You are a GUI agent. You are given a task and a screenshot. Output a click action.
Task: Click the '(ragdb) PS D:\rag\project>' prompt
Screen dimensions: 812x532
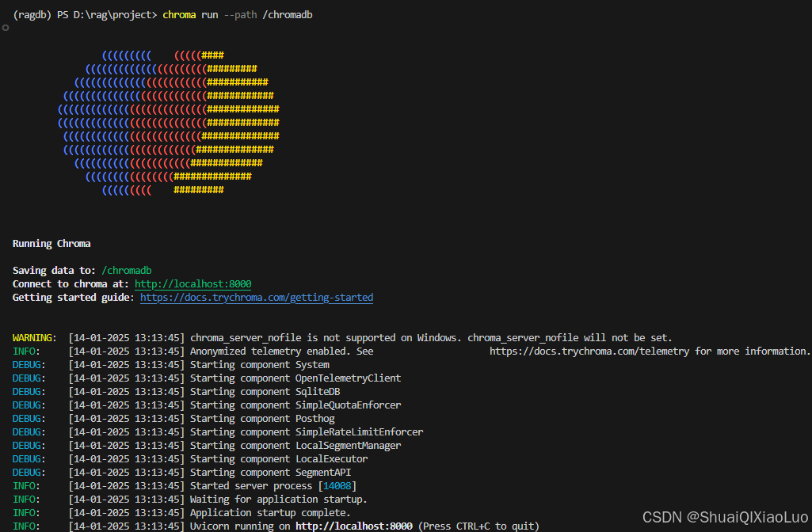tap(85, 14)
